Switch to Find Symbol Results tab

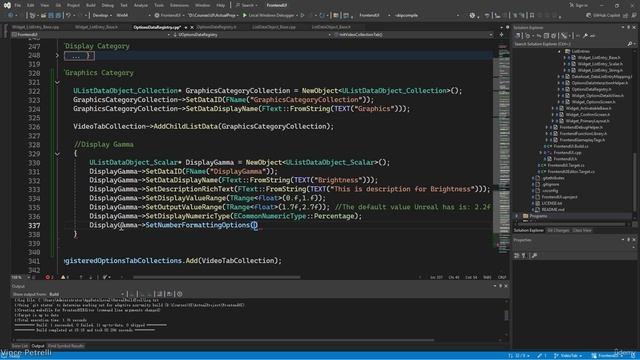(66, 346)
